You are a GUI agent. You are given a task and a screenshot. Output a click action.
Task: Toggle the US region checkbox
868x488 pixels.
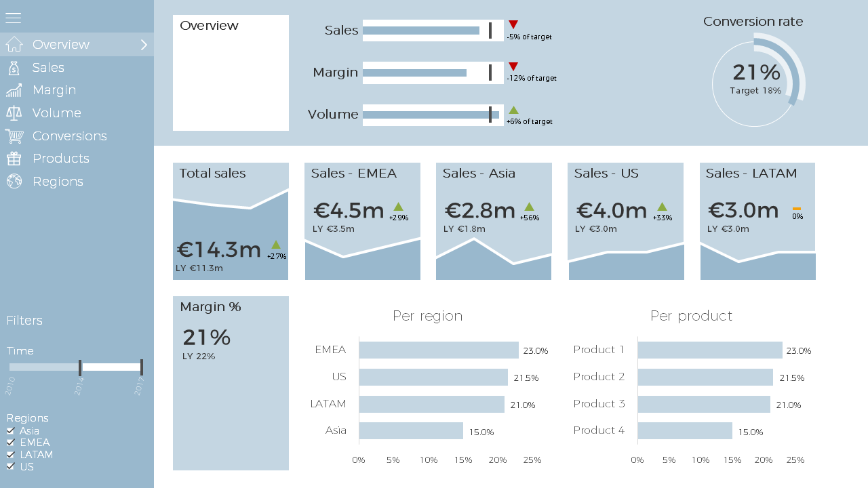tap(10, 466)
